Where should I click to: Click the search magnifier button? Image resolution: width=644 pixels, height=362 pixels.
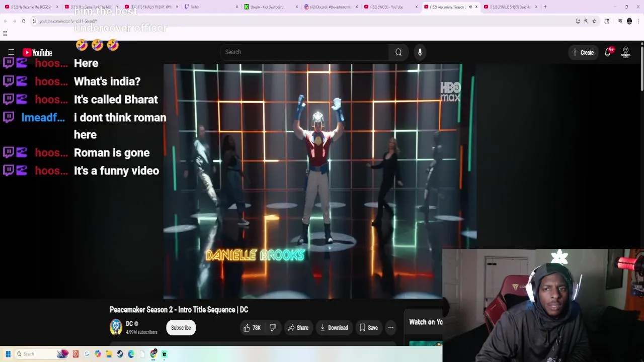398,52
